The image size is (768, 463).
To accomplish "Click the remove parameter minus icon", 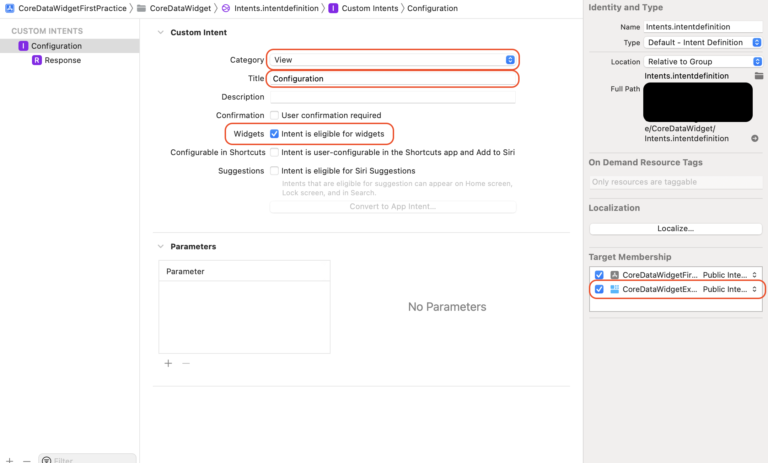I will 186,363.
